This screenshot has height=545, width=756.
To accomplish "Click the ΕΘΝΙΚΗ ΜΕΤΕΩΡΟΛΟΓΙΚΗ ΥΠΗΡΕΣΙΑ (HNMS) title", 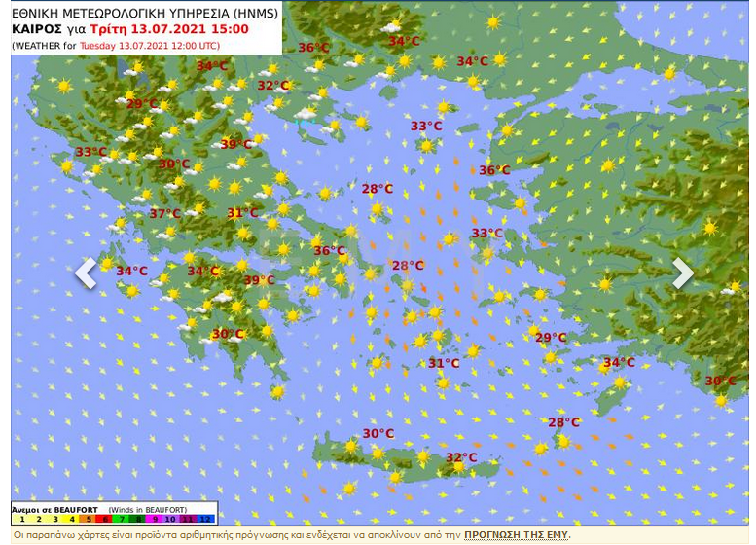I will click(144, 14).
